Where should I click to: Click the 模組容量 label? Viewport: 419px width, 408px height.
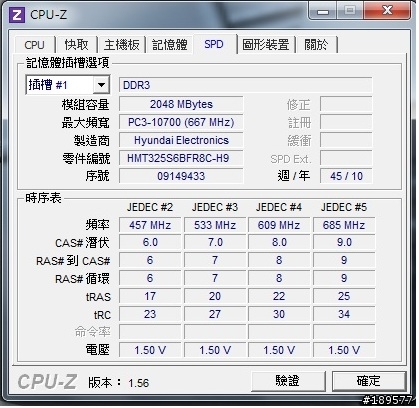(85, 105)
